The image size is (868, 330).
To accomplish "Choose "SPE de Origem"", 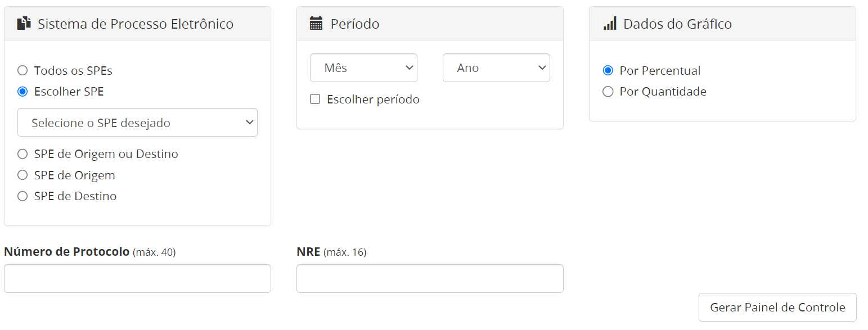I will click(22, 175).
